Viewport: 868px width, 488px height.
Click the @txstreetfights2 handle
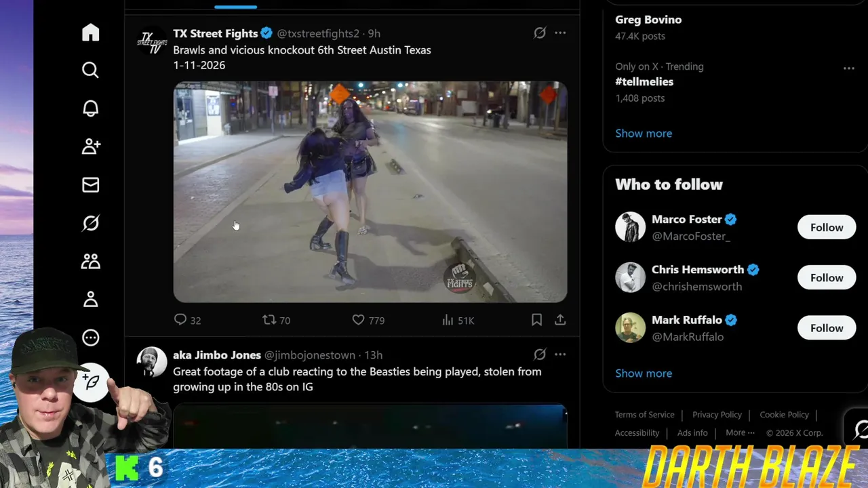tap(318, 33)
